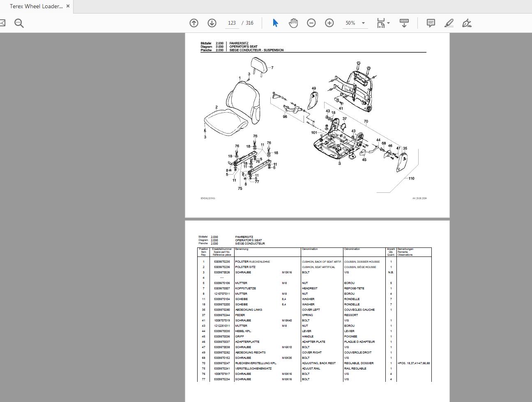Open zoom level selector next to 50%
The width and height of the screenshot is (532, 402).
coord(363,23)
